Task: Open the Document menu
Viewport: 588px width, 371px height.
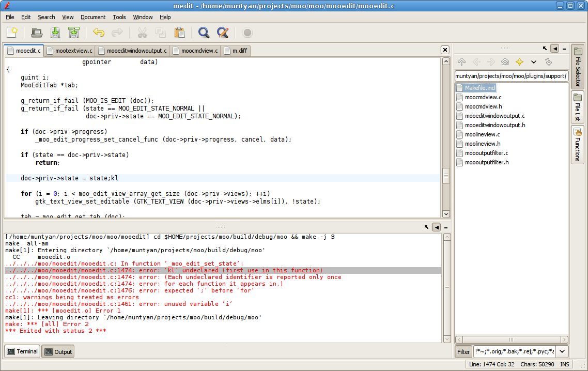Action: tap(93, 17)
